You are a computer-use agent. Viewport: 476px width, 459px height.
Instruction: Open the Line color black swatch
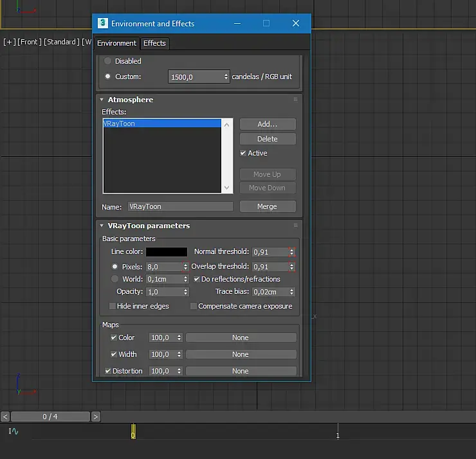click(x=167, y=252)
